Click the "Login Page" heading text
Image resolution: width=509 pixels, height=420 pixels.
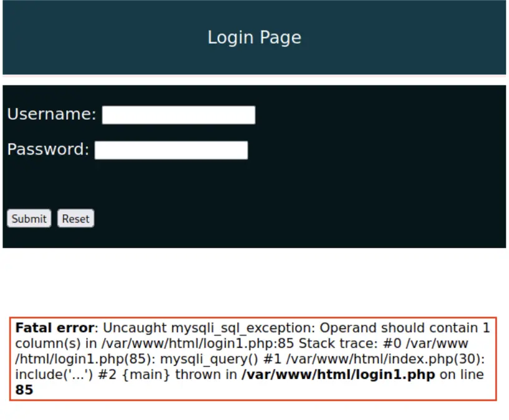[254, 37]
